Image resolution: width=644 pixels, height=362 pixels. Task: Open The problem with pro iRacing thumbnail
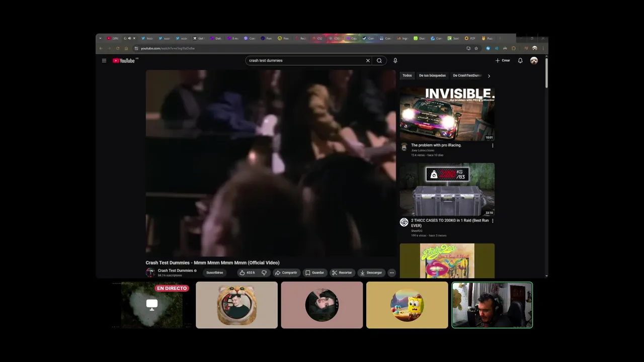pyautogui.click(x=447, y=114)
